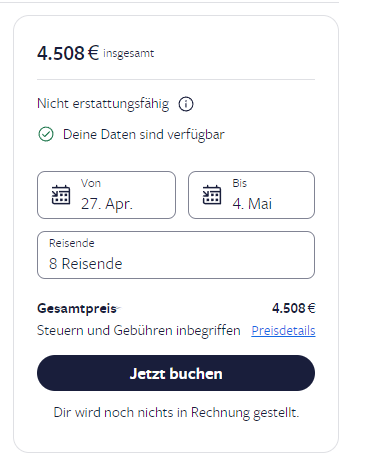The image size is (366, 463).
Task: Click the calendar icon in the Von field
Action: pyautogui.click(x=61, y=195)
